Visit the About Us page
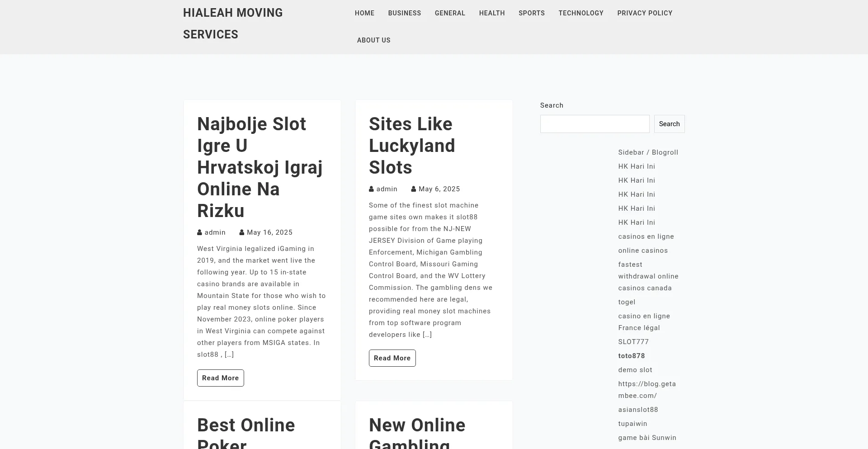The height and width of the screenshot is (449, 868). [373, 40]
